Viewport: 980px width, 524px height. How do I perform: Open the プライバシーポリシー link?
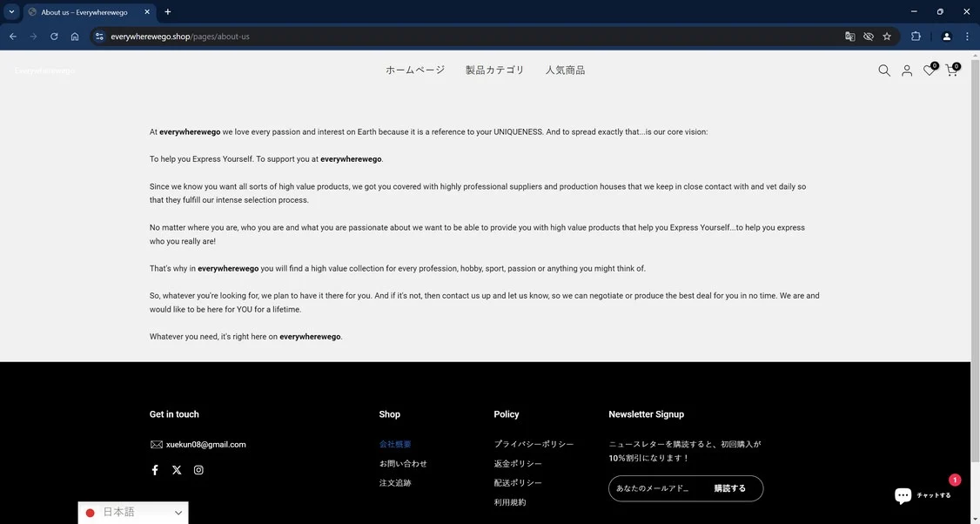point(534,444)
